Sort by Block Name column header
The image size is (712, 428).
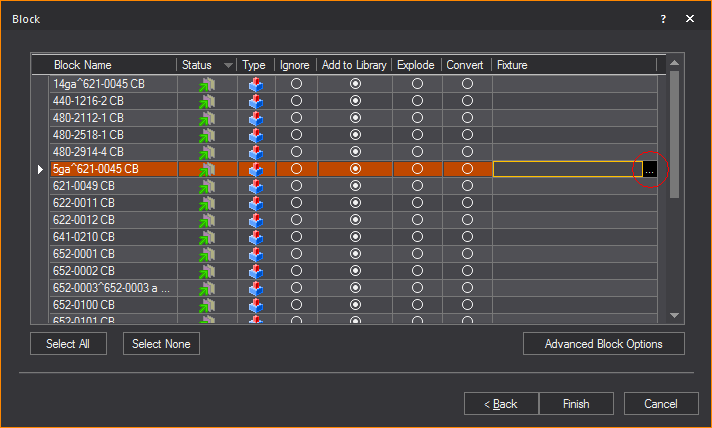(113, 65)
